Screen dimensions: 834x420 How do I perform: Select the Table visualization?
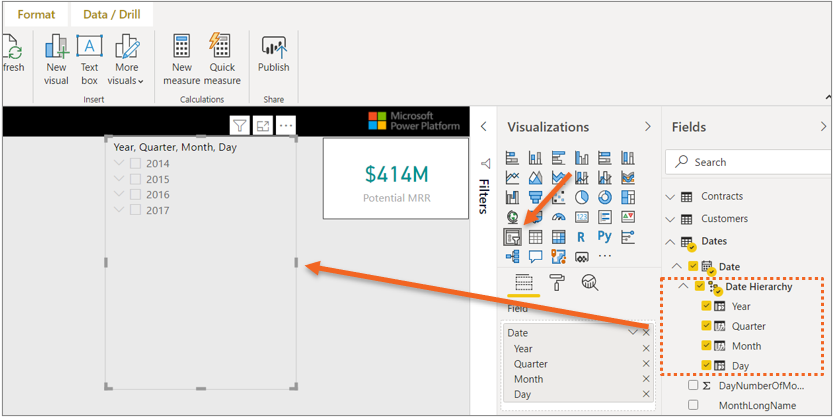click(x=535, y=237)
